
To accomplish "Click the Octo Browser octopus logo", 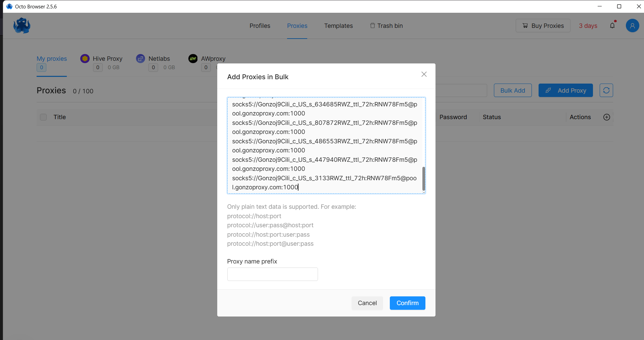I will 22,26.
